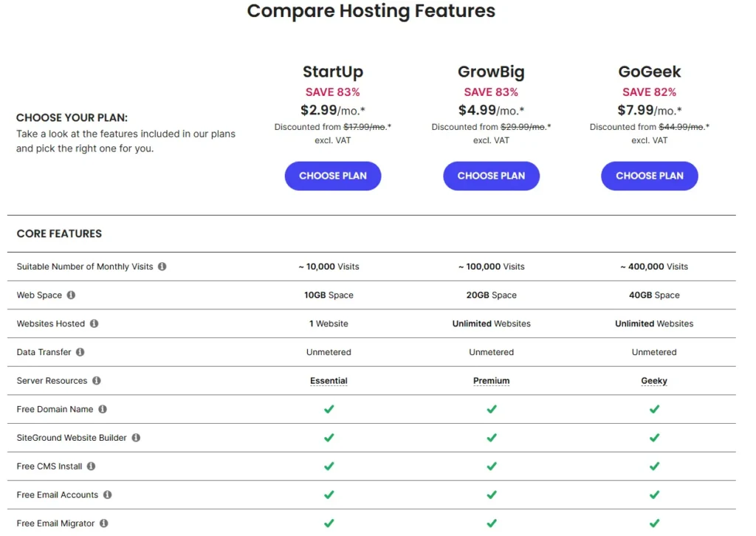756x536 pixels.
Task: Select GoGeek checkmark in SiteGround Website Builder row
Action: [654, 438]
